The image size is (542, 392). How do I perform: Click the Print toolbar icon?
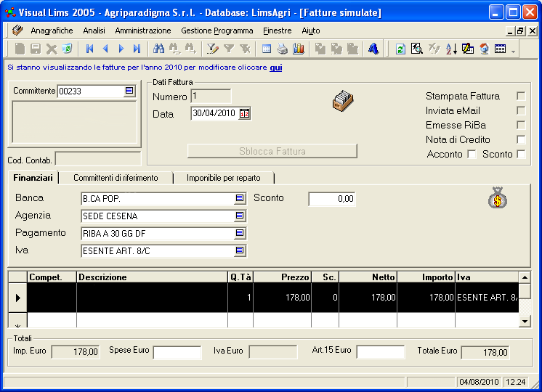[283, 49]
